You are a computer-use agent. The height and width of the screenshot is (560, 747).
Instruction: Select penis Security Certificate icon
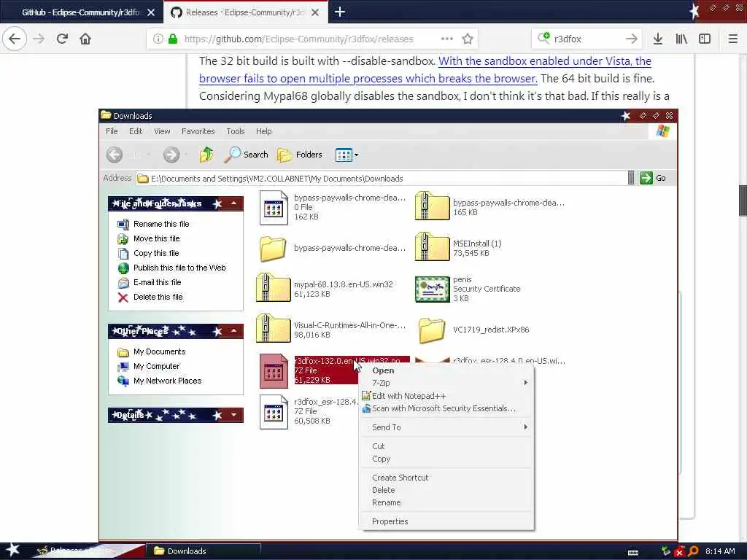pyautogui.click(x=432, y=289)
